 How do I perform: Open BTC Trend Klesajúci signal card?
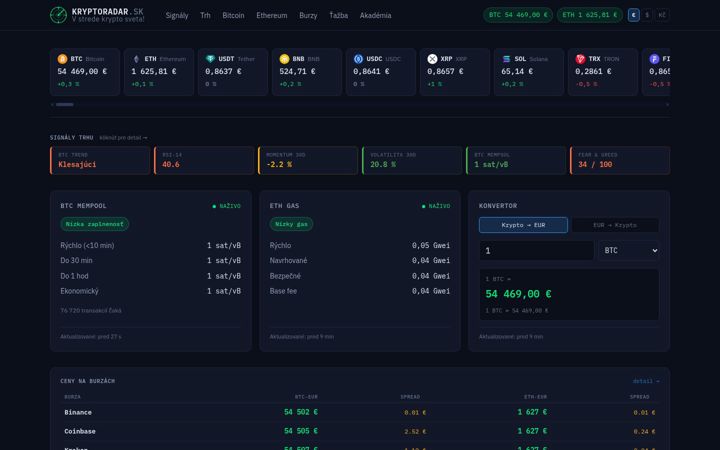coord(100,160)
